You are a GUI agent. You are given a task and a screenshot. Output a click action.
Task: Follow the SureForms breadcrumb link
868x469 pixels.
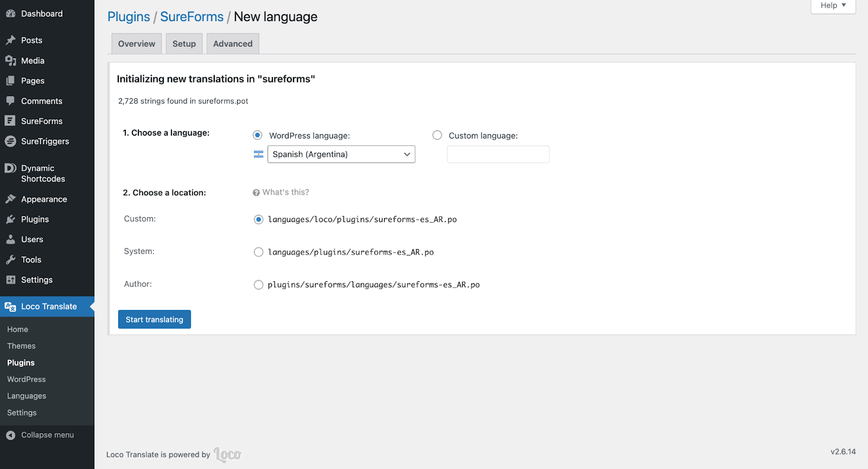(192, 17)
